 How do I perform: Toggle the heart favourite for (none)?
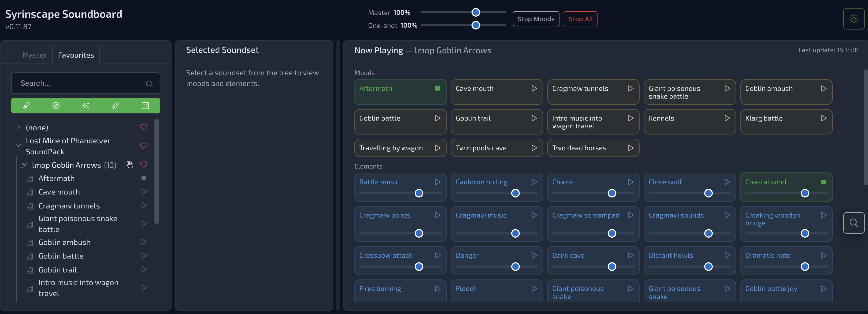pos(143,127)
